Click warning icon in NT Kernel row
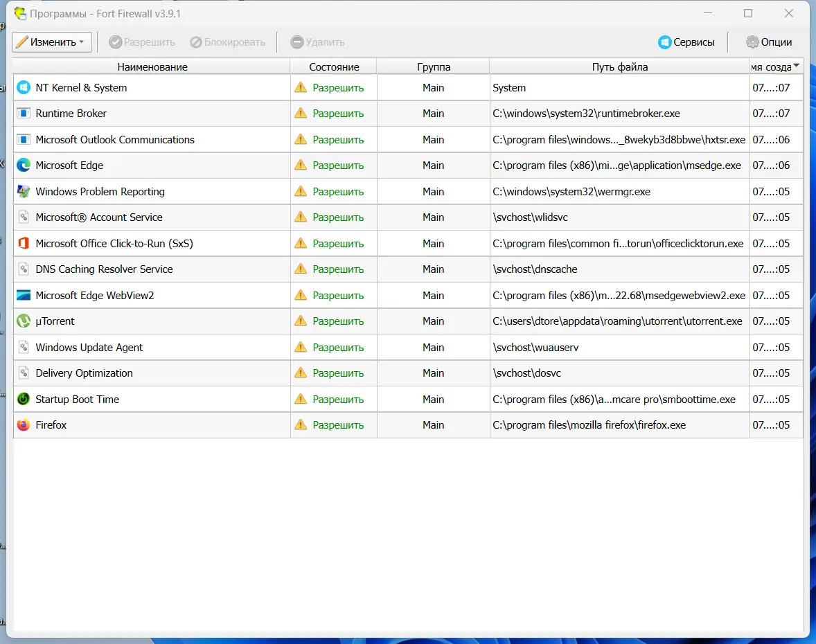816x644 pixels. (x=300, y=87)
